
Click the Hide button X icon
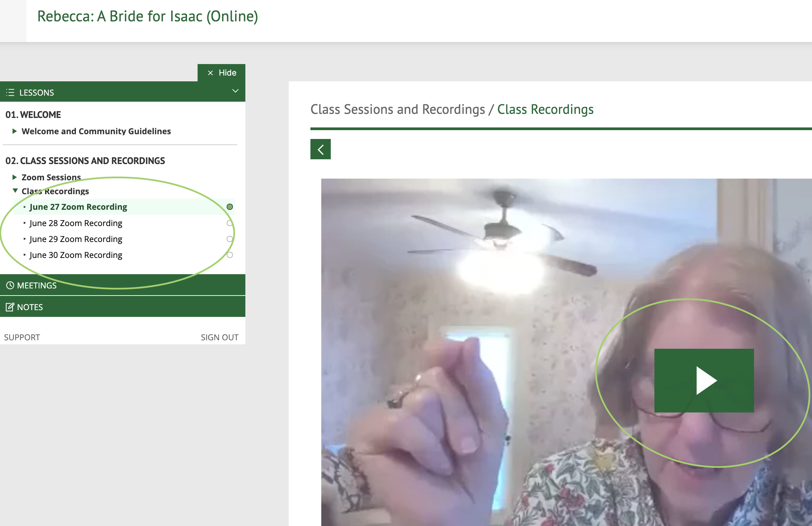coord(210,73)
